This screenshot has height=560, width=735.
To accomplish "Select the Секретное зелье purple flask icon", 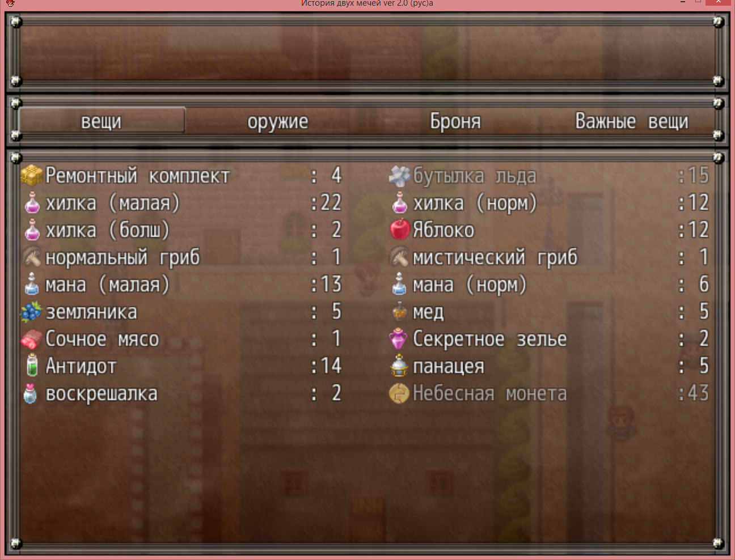I will tap(399, 339).
